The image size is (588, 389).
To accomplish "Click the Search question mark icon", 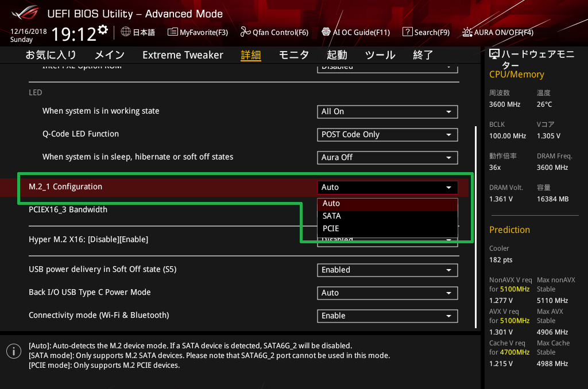I will pos(407,32).
